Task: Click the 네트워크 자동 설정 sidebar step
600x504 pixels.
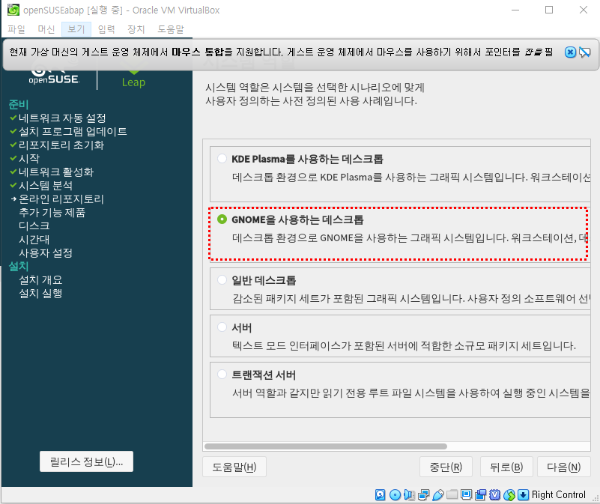Action: pyautogui.click(x=62, y=118)
